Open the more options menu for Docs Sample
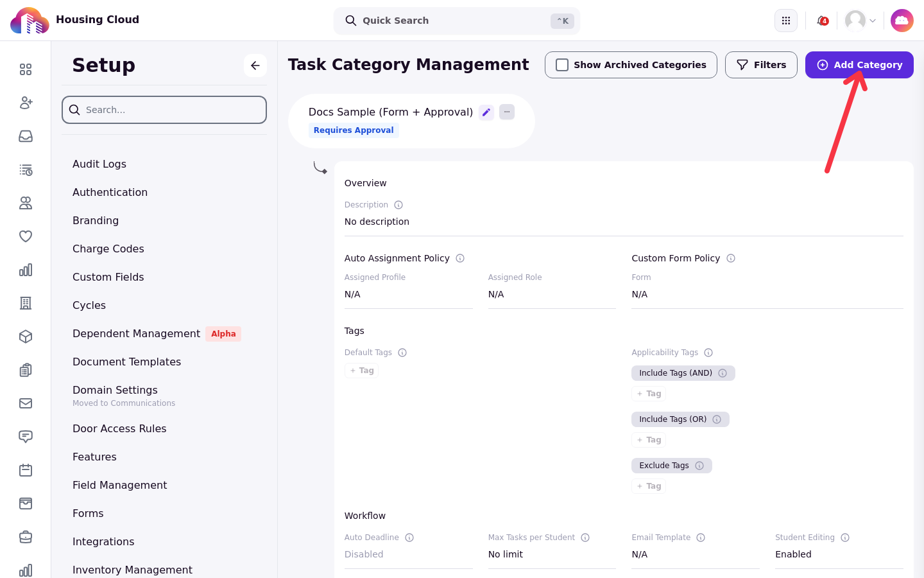The image size is (924, 578). (x=507, y=112)
